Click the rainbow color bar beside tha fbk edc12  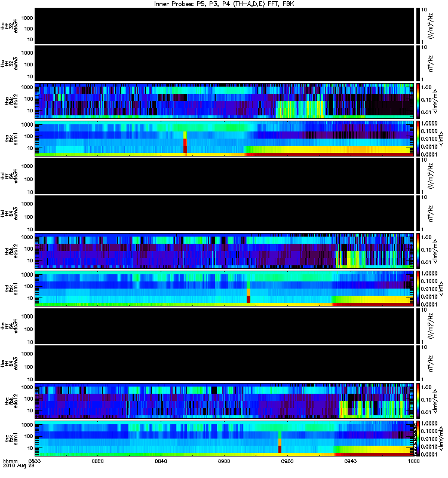click(x=418, y=101)
